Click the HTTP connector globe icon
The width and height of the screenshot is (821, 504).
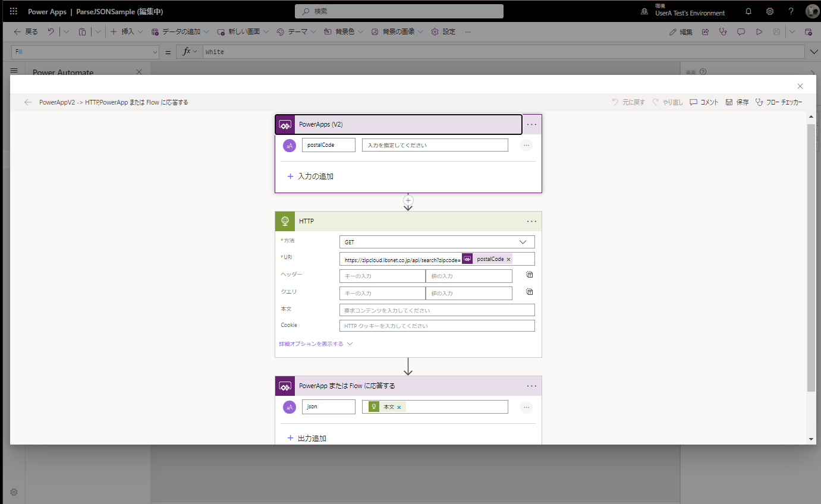point(285,220)
